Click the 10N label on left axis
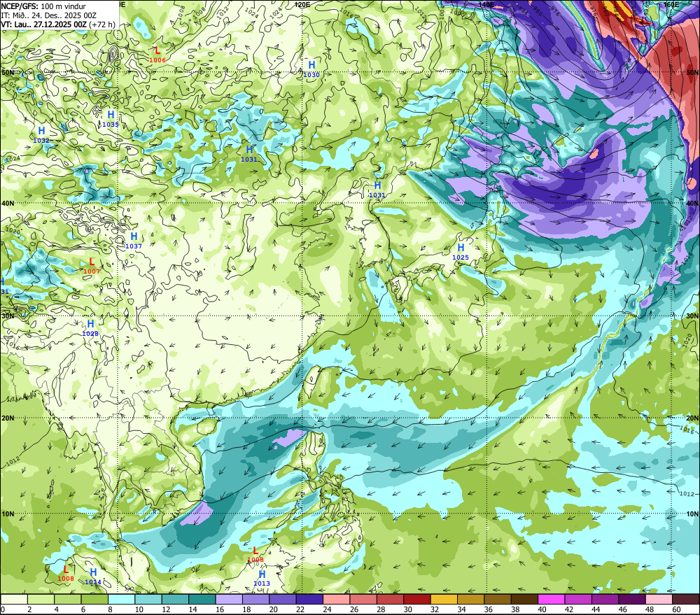This screenshot has width=700, height=615. click(x=8, y=514)
